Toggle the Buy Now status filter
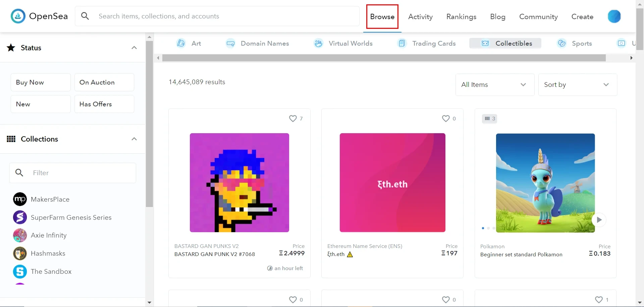Viewport: 644px width, 307px height. [x=41, y=82]
